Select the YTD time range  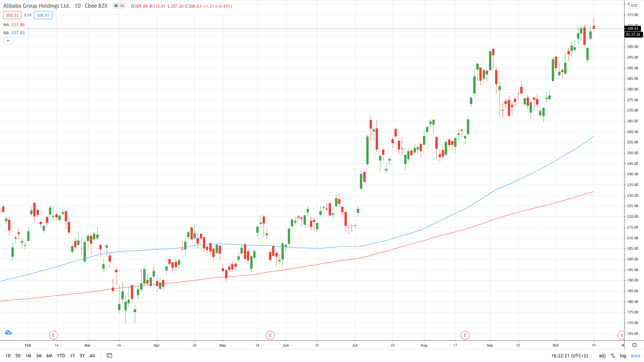click(61, 356)
